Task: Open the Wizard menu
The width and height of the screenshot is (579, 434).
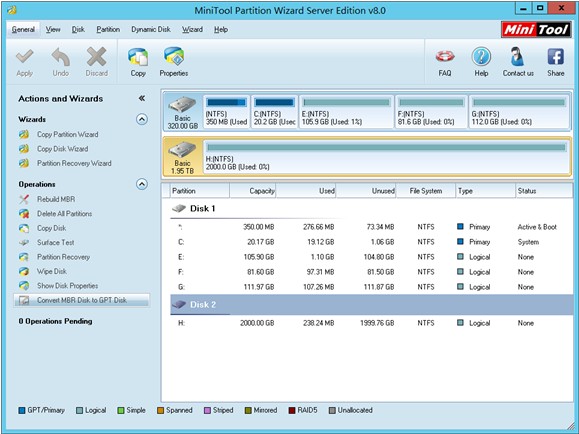Action: click(192, 29)
